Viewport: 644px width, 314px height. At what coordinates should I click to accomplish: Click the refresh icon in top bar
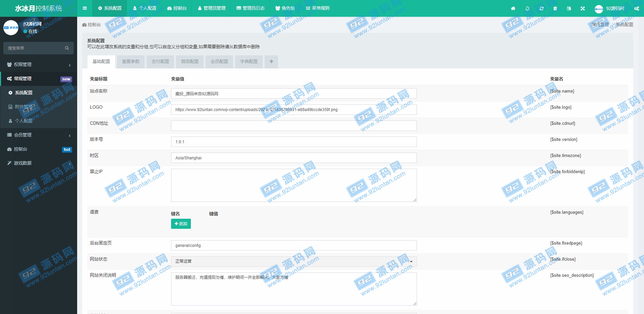pos(541,8)
